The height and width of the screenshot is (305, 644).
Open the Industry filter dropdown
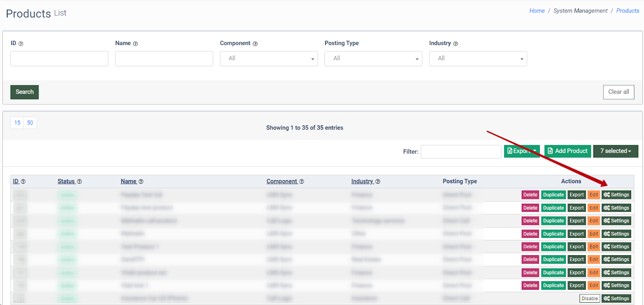click(478, 59)
